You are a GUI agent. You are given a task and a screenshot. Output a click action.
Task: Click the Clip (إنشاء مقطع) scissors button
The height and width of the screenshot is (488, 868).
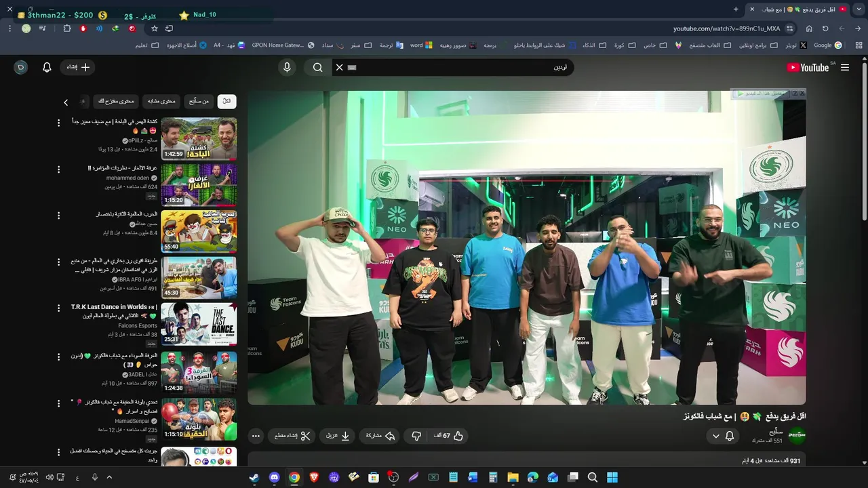point(292,436)
